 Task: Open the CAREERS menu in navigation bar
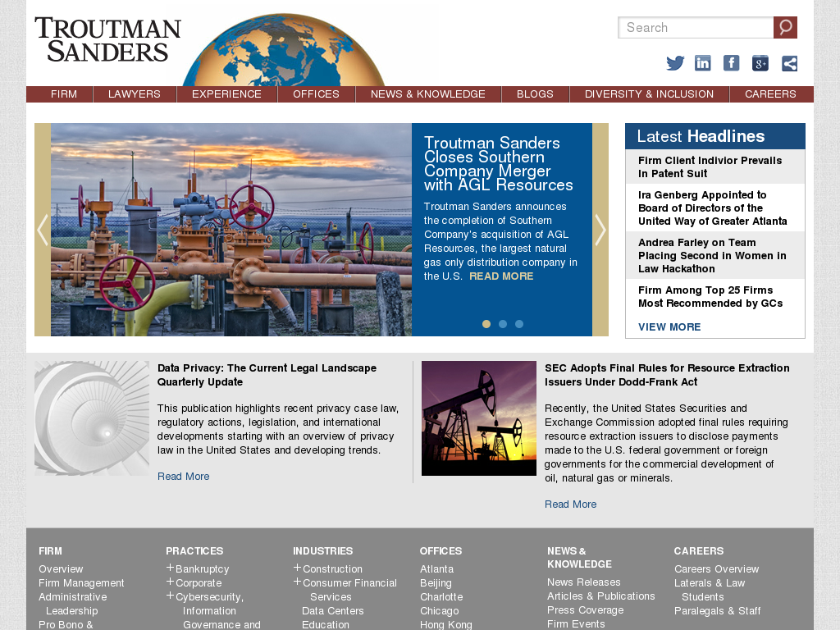[770, 94]
